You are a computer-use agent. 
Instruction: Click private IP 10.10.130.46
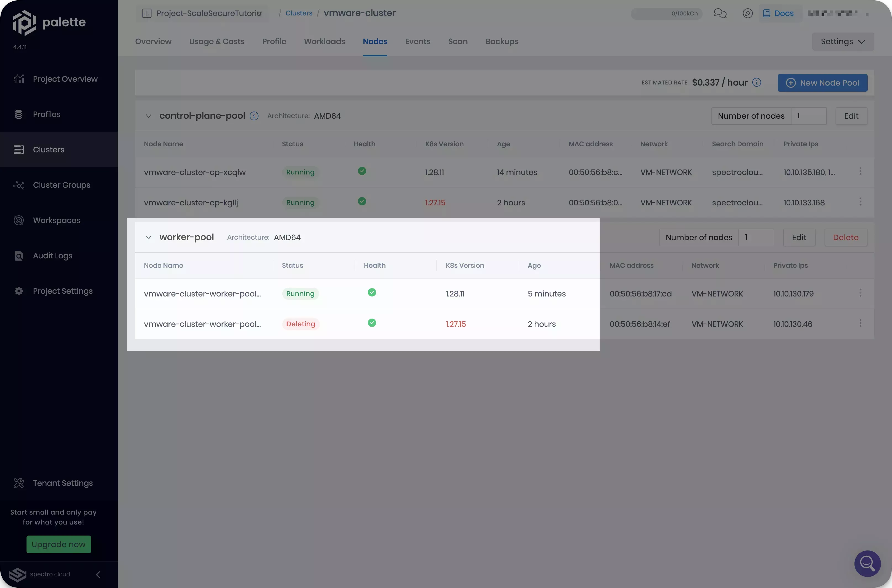click(x=793, y=324)
